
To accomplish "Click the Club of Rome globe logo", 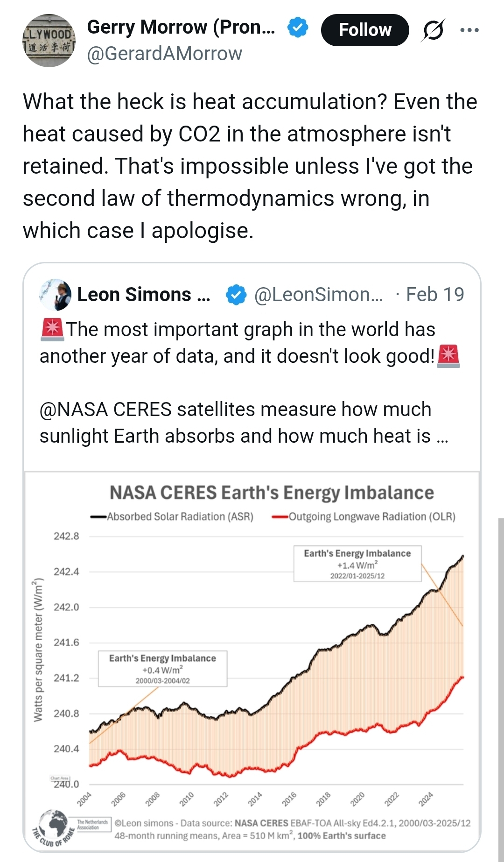I will (x=55, y=825).
